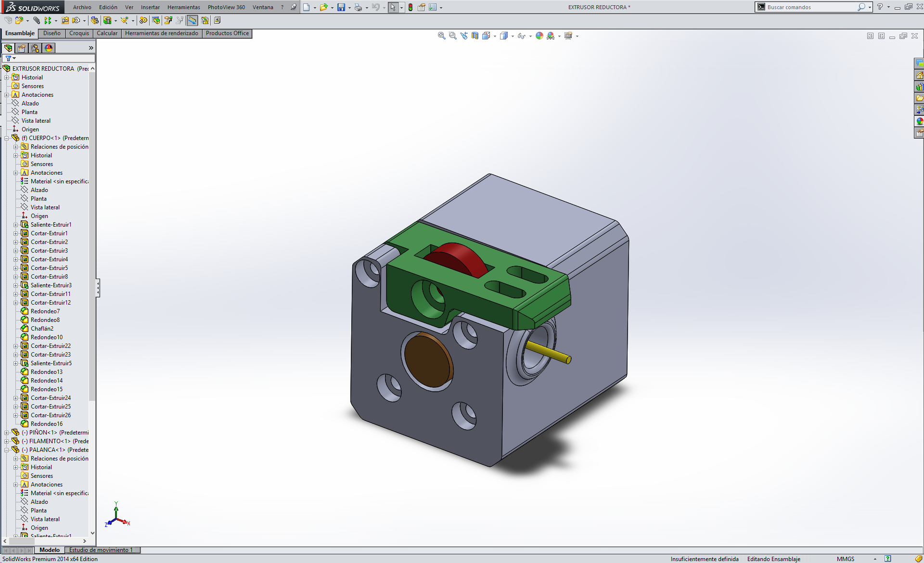Viewport: 924px width, 563px height.
Task: Save the assembly with the floppy icon
Action: [341, 7]
